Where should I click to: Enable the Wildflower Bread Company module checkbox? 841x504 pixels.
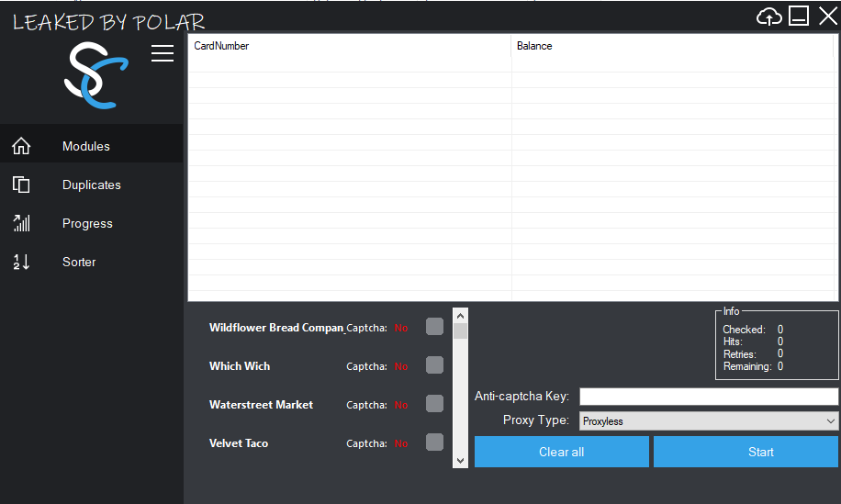point(434,326)
